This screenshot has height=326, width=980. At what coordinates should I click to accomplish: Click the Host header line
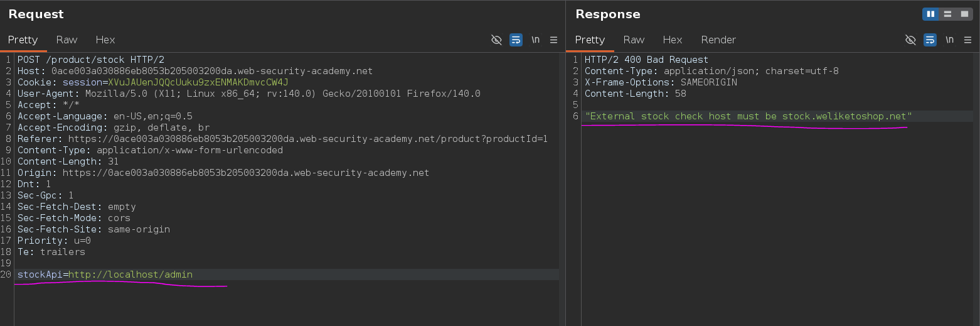pos(195,71)
